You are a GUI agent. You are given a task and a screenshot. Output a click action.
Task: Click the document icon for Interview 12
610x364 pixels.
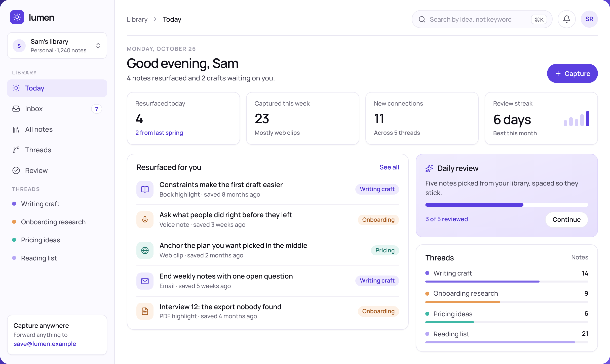pos(145,311)
